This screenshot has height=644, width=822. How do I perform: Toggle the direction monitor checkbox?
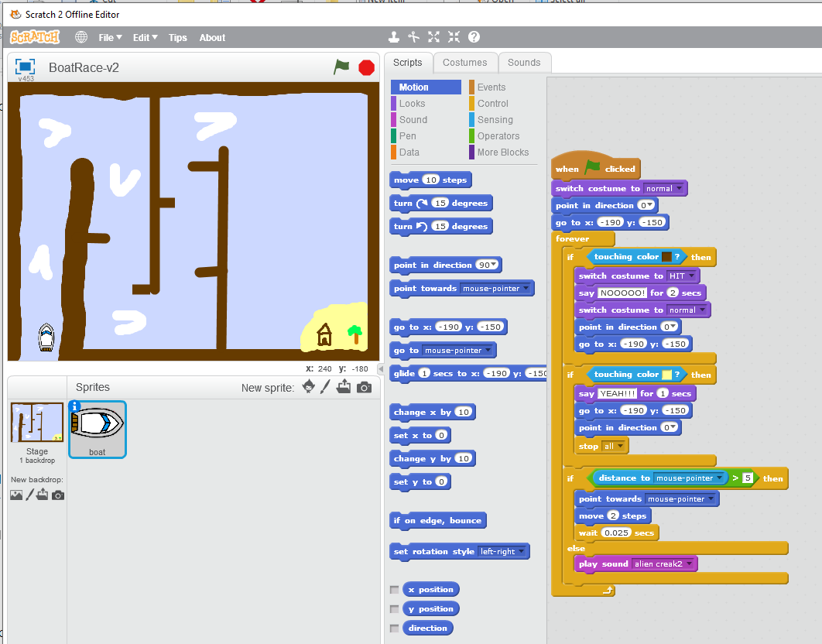(x=395, y=629)
